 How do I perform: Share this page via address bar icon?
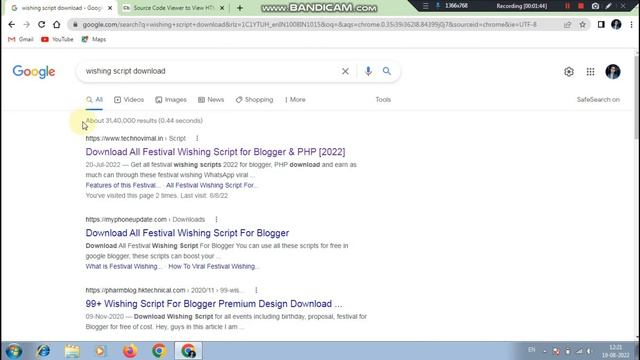coord(567,24)
